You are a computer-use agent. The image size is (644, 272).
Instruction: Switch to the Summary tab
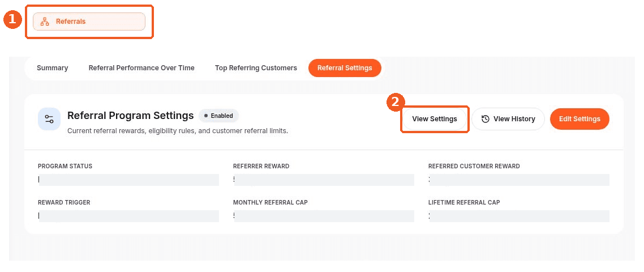pos(53,68)
